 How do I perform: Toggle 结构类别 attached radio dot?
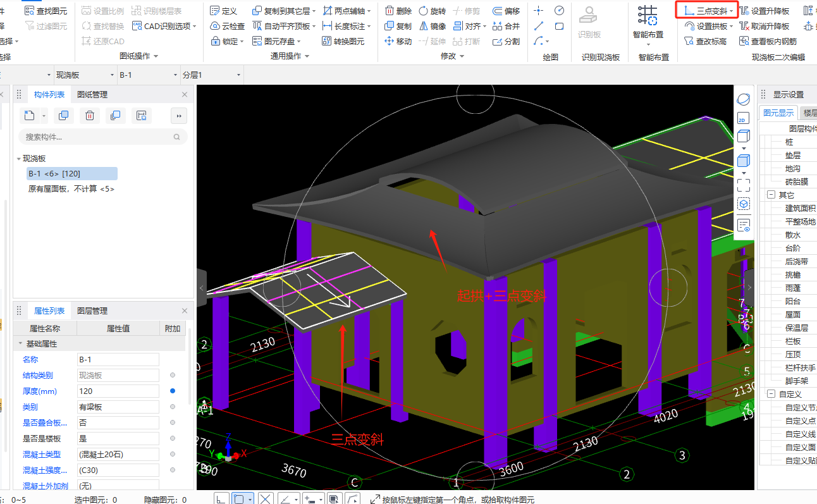(173, 375)
